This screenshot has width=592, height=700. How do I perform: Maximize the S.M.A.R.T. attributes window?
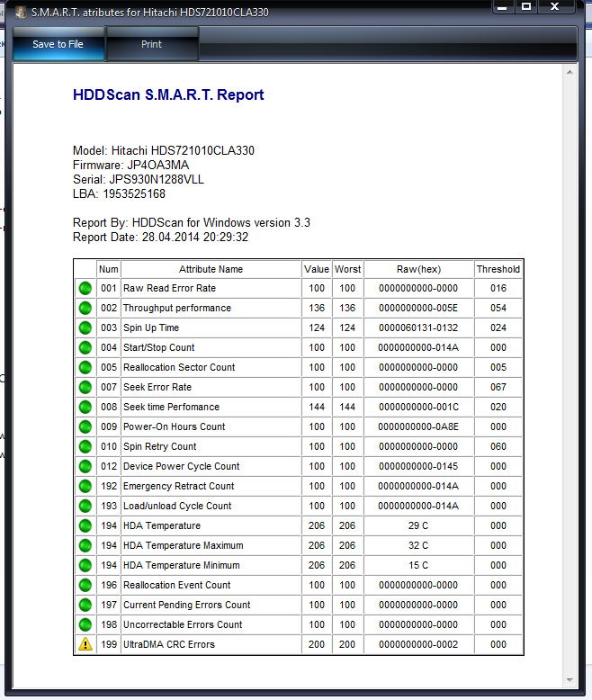527,6
